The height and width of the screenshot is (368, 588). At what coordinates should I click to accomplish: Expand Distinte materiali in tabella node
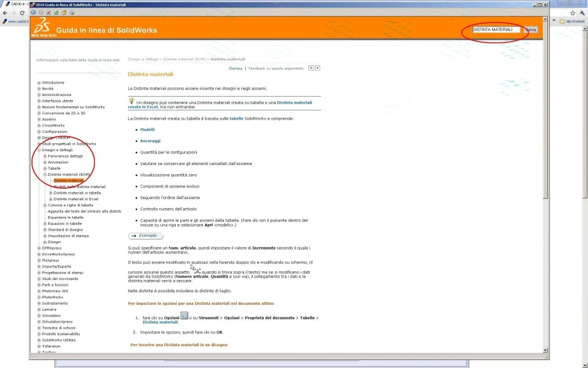[51, 193]
